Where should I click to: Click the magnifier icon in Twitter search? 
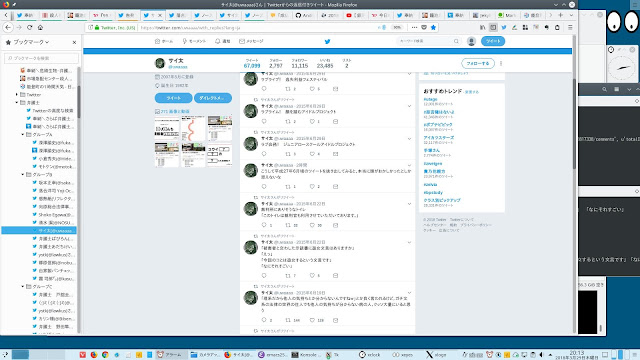[456, 41]
